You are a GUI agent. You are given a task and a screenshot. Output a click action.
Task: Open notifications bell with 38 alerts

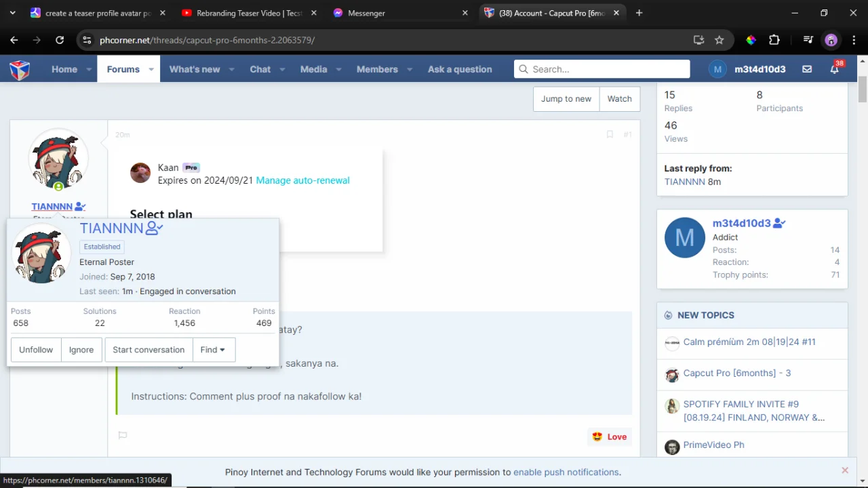coord(835,69)
